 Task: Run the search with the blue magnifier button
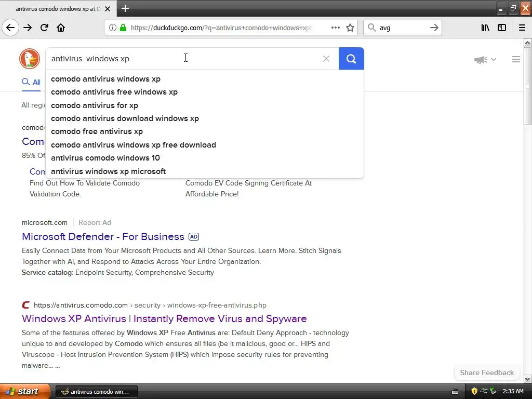click(351, 59)
